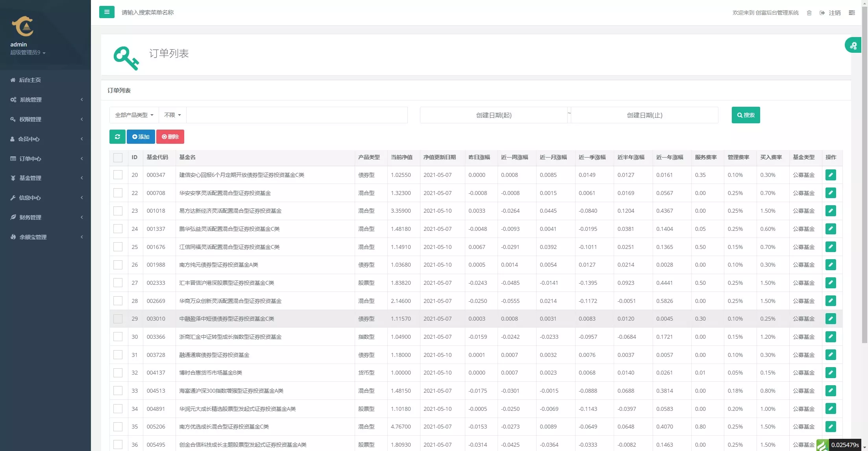Viewport: 868px width, 451px height.
Task: Open the 后台主页 sidebar item
Action: pyautogui.click(x=30, y=80)
